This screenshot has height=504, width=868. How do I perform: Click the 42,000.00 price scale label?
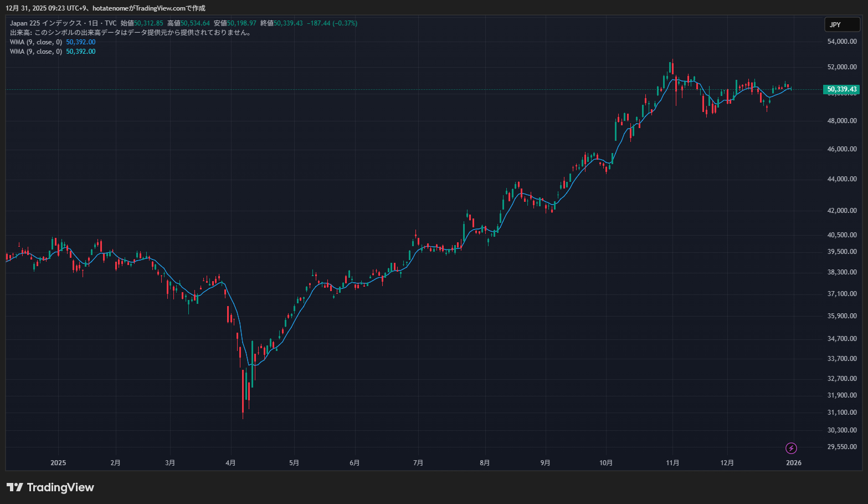[841, 211]
